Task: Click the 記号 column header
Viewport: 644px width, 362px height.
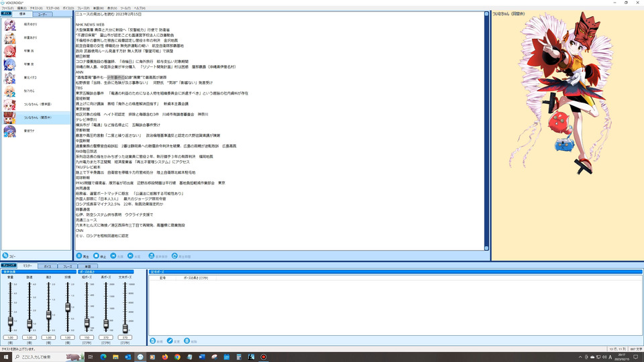Action: point(162,278)
